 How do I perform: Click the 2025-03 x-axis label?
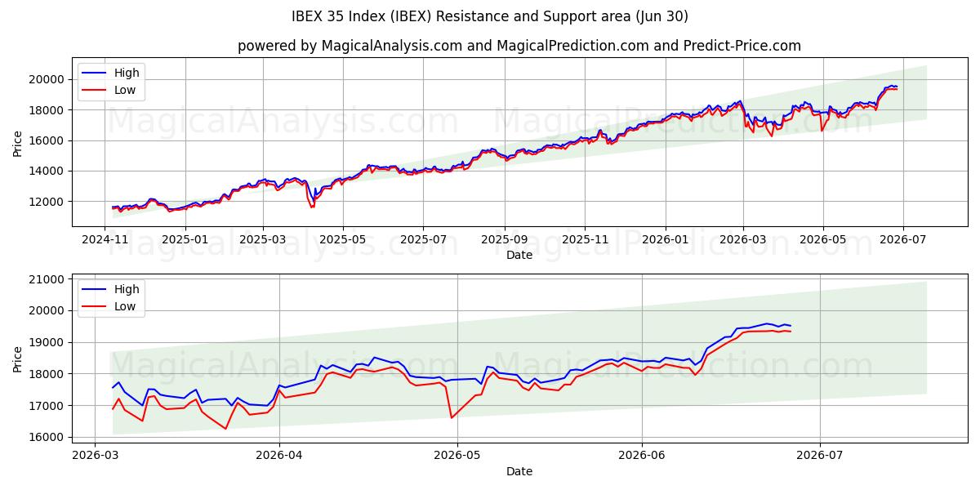pos(262,239)
